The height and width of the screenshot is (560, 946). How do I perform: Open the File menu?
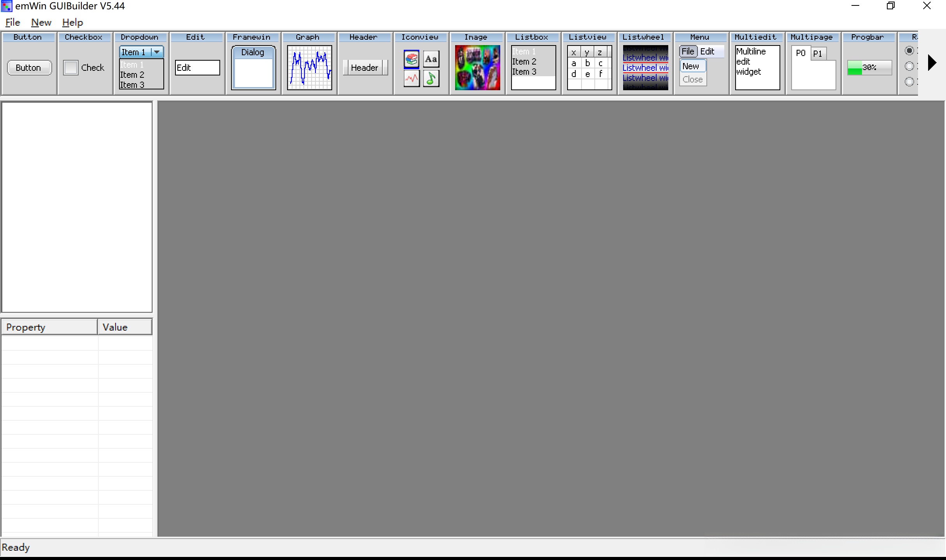pos(12,23)
